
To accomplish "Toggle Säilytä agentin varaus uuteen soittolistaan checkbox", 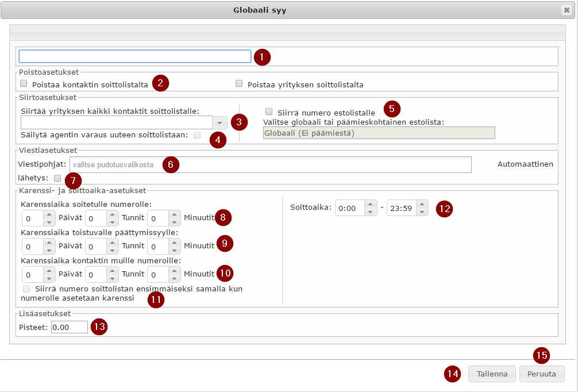I will coord(197,135).
